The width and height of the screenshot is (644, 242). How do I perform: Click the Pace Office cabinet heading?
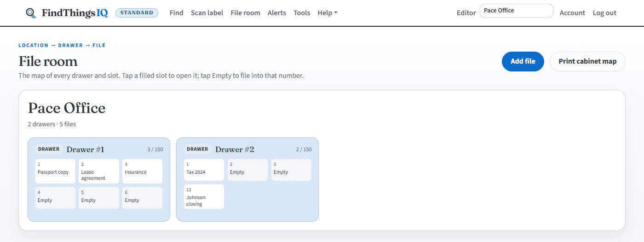click(x=67, y=108)
